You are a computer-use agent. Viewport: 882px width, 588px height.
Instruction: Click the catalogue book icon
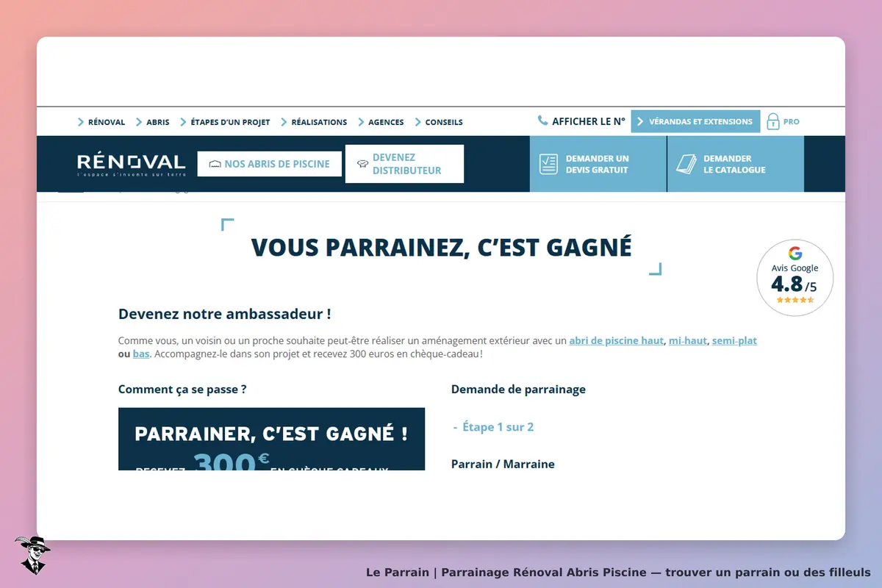click(x=686, y=164)
